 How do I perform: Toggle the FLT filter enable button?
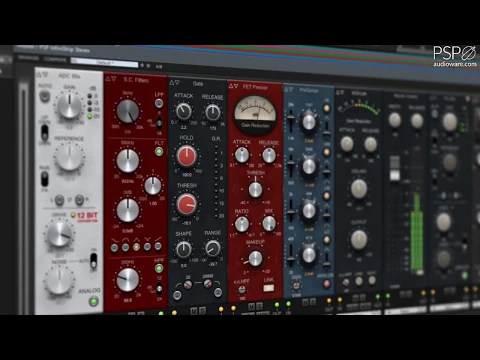pos(159,152)
